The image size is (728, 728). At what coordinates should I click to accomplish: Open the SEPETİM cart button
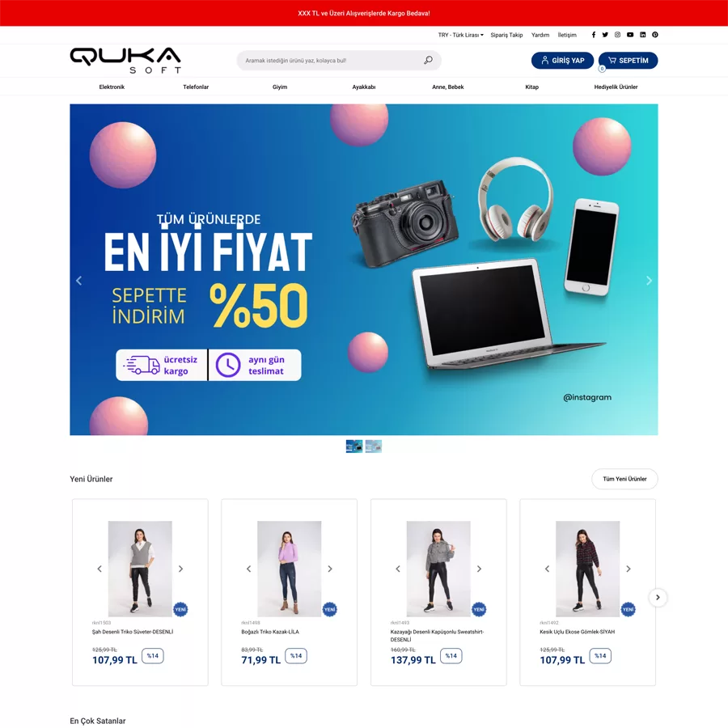coord(629,61)
